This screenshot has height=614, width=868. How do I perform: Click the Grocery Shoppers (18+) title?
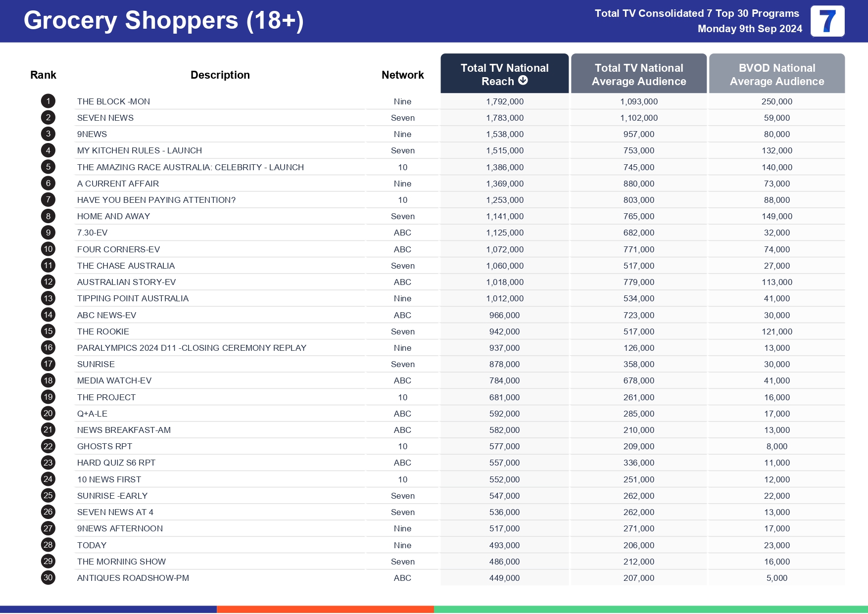[x=163, y=21]
